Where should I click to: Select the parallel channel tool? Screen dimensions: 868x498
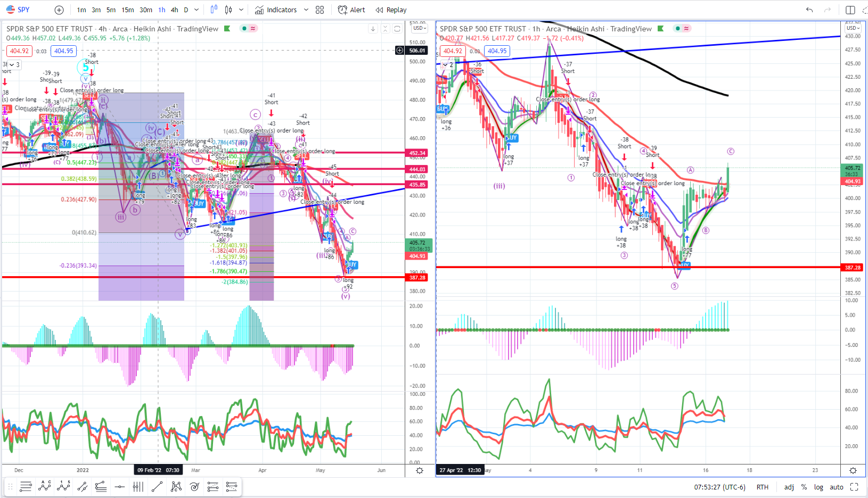[82, 486]
